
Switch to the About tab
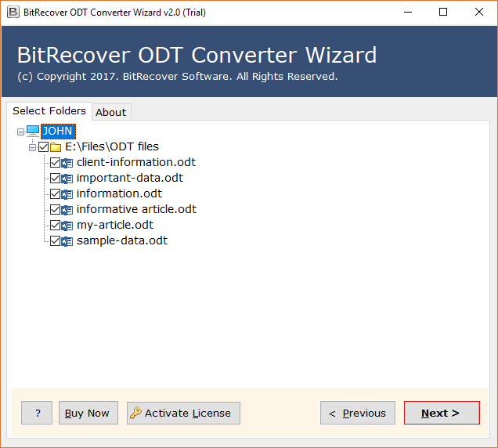point(111,112)
